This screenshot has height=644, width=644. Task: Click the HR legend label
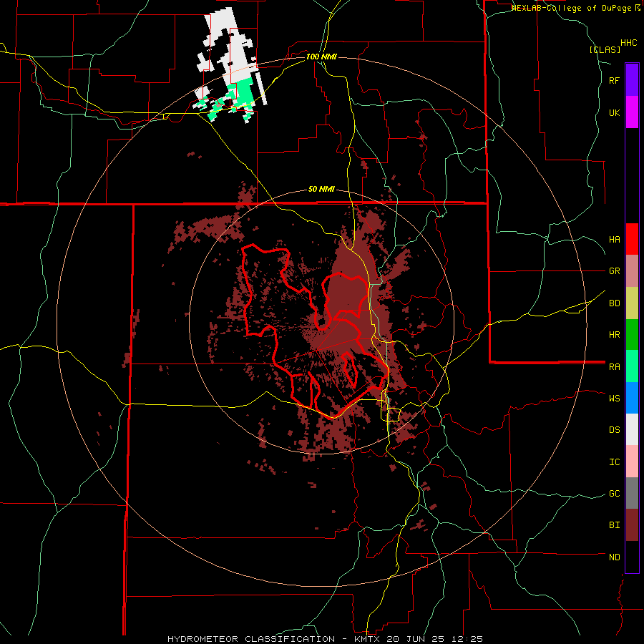614,335
